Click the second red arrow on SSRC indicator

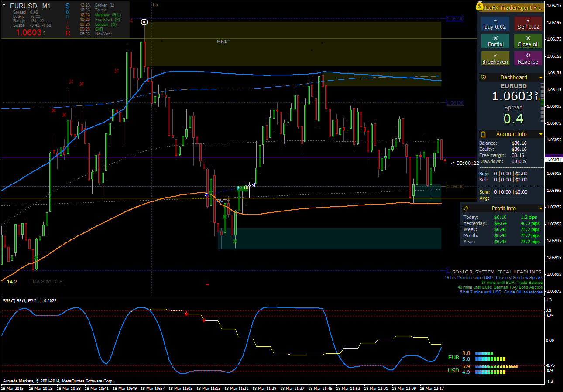point(203,320)
